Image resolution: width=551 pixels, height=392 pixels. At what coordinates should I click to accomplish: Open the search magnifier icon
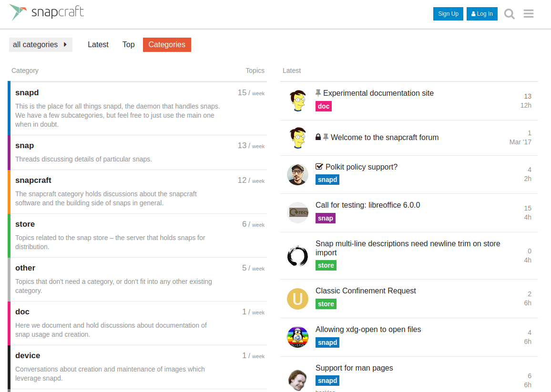[509, 14]
